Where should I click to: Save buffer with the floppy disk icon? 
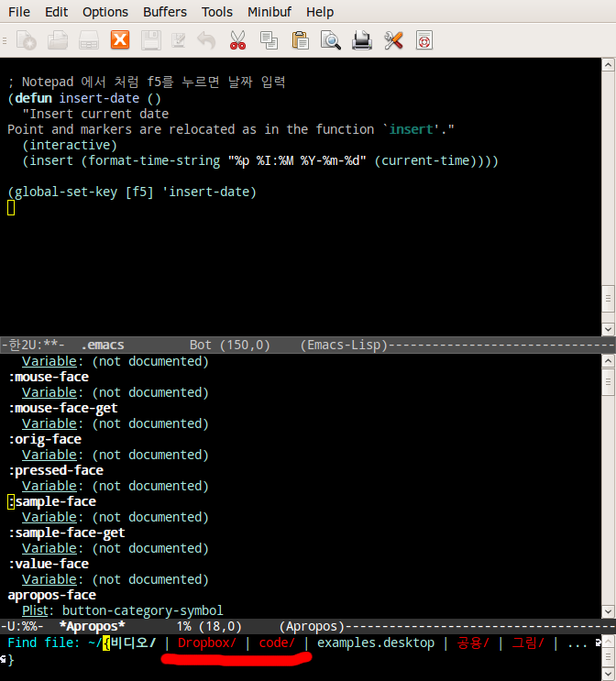151,40
